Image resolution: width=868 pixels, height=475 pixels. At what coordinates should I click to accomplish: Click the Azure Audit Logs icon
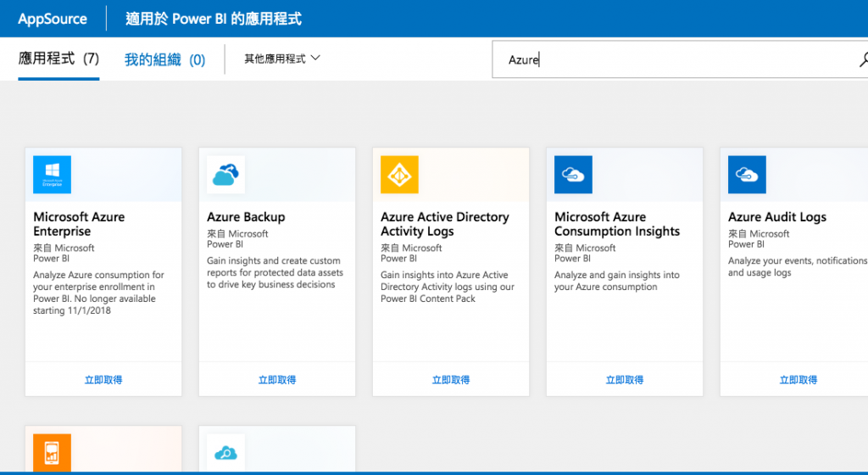click(747, 175)
